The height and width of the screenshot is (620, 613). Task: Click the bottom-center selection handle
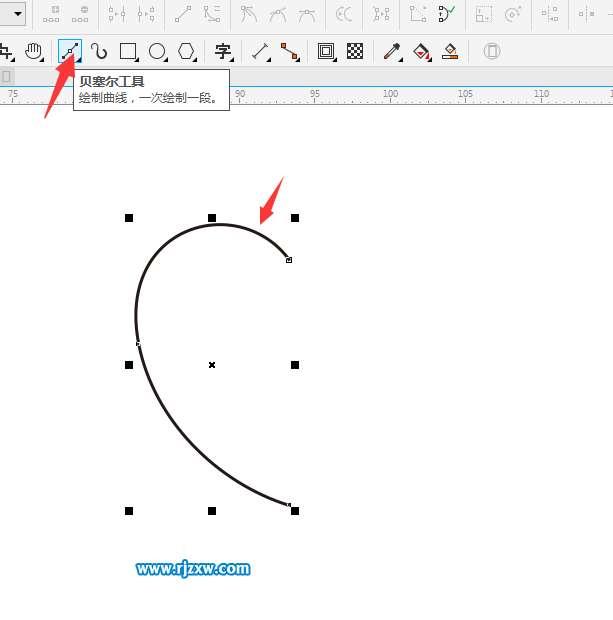212,511
